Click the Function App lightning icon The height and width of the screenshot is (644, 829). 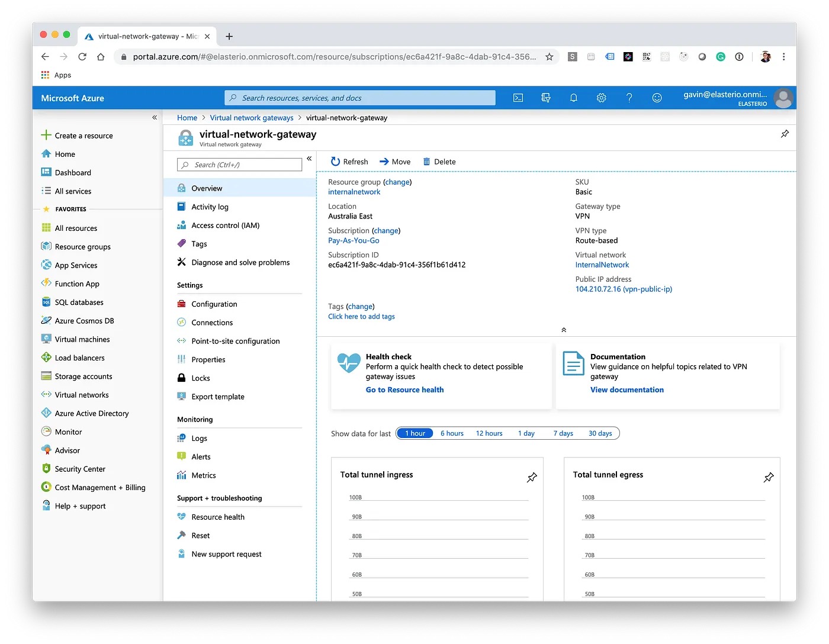pos(46,283)
